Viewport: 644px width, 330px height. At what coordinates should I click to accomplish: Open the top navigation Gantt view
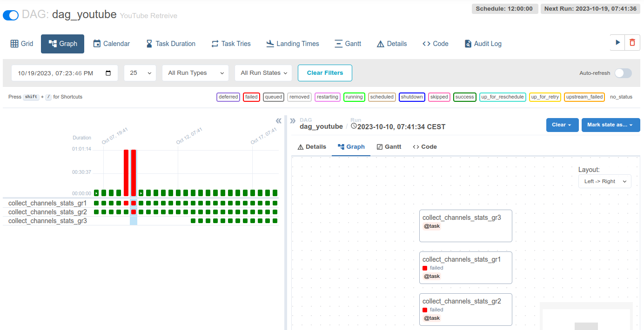(x=348, y=44)
